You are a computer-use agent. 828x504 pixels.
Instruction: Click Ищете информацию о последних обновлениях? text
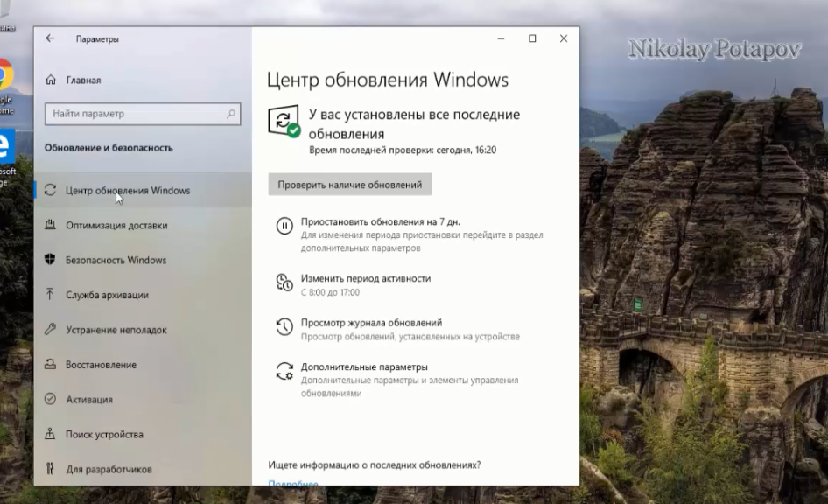coord(375,465)
